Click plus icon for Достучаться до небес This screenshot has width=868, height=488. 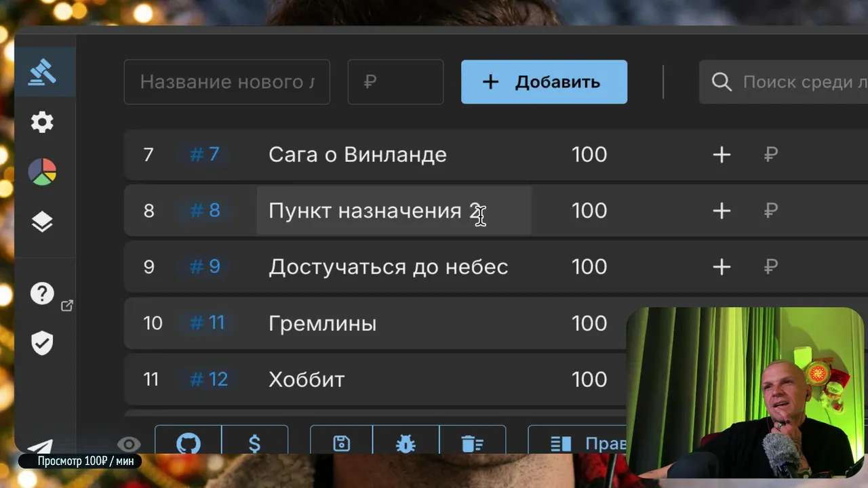pyautogui.click(x=722, y=267)
